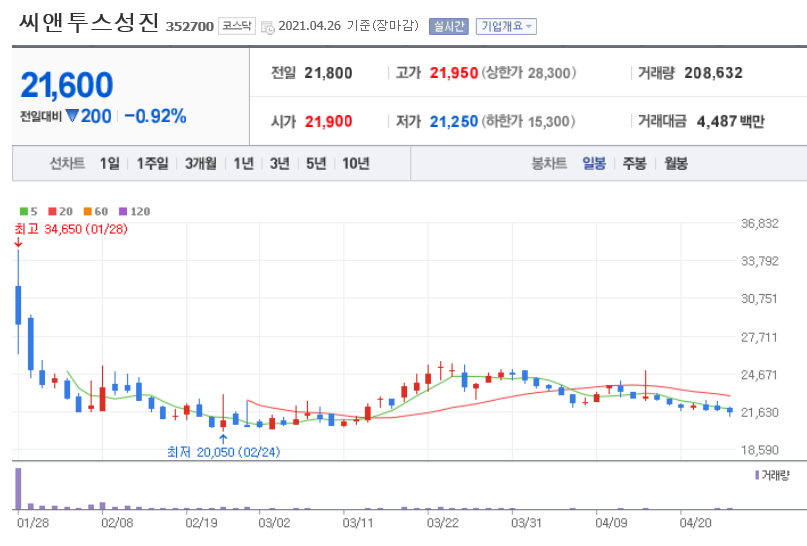Screen dimensions: 807x546
Task: Select the 1일 line chart period
Action: [110, 164]
